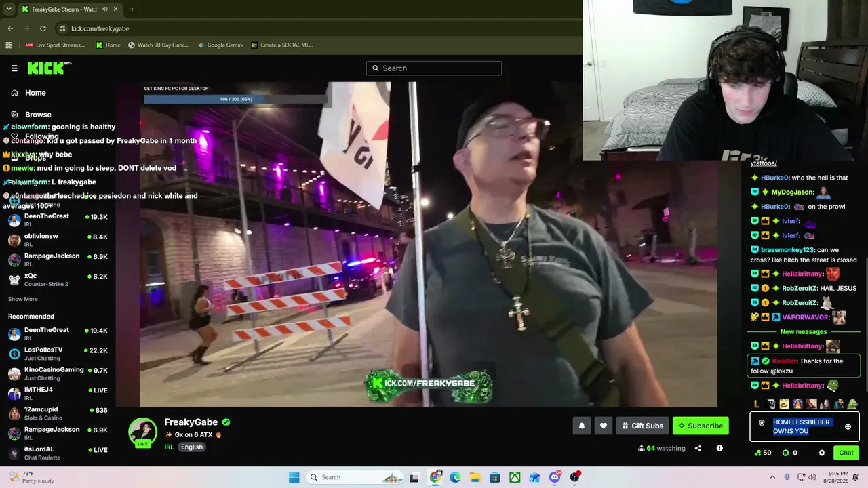
Task: Reload the Kick page
Action: point(43,28)
